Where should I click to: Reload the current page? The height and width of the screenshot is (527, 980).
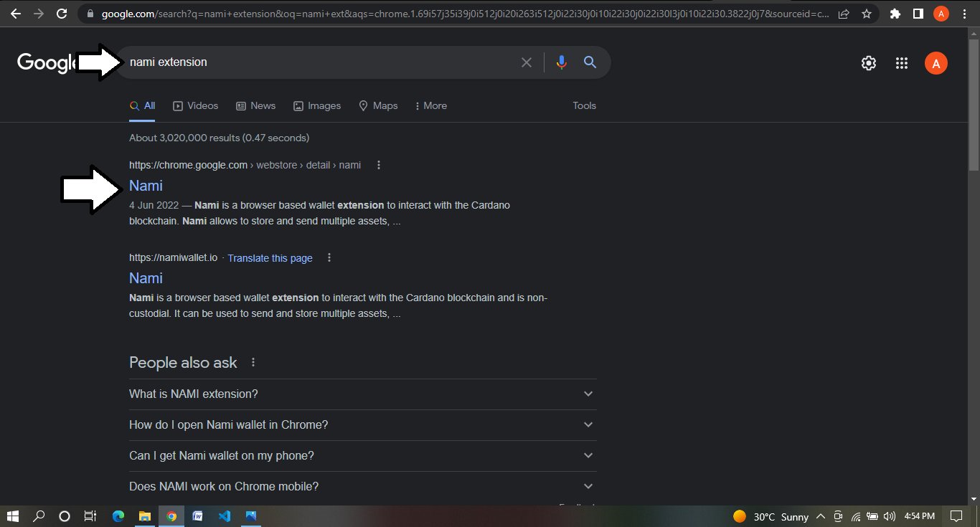62,14
